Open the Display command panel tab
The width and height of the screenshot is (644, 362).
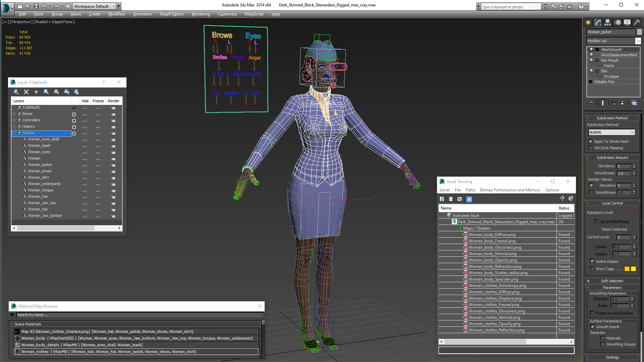(x=627, y=22)
